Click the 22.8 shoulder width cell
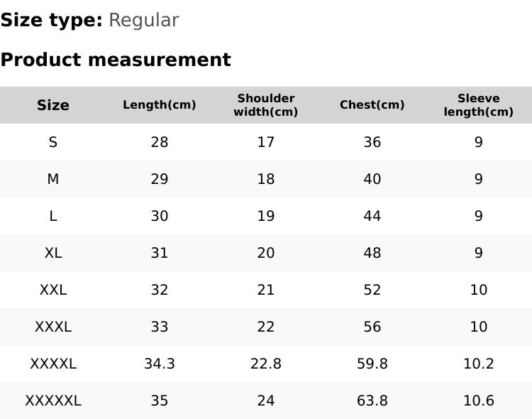Image resolution: width=532 pixels, height=419 pixels. (x=266, y=364)
